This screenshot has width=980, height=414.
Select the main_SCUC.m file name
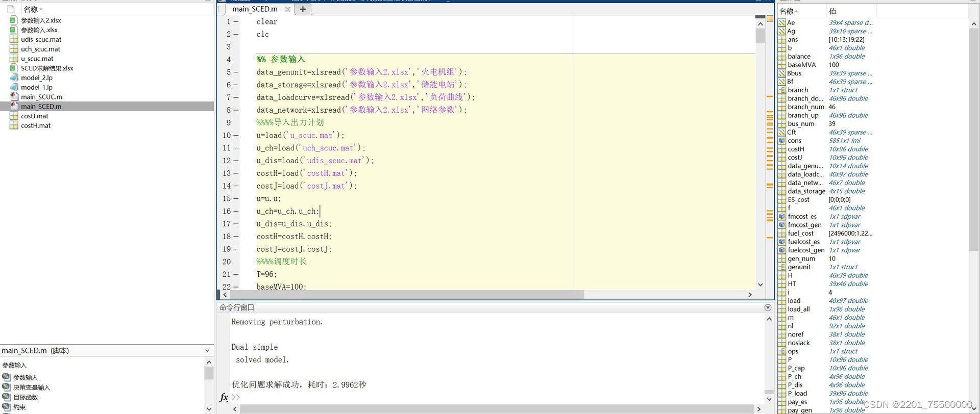41,97
